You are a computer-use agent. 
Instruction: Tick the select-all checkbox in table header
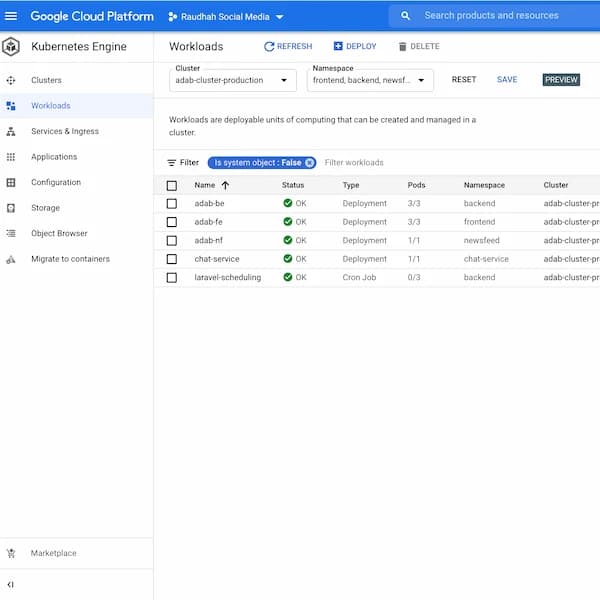coord(172,186)
